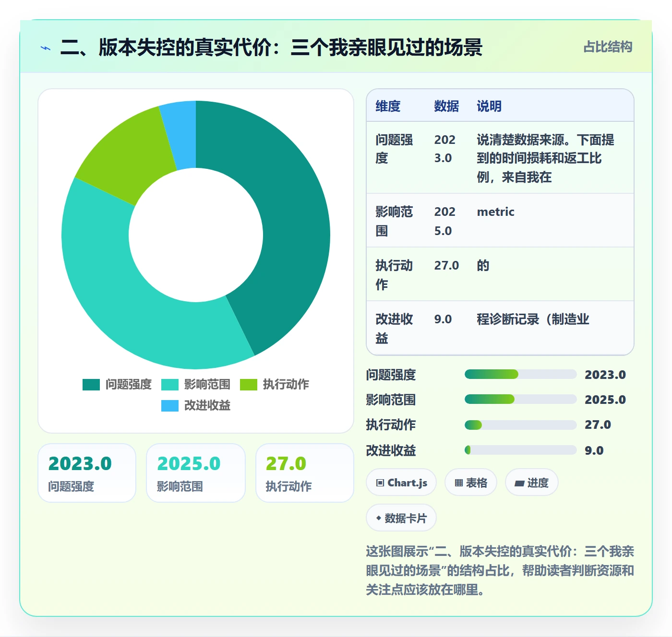Screen dimensions: 672x637
Task: Toggle the 问题强度 legend color box
Action: [x=91, y=384]
